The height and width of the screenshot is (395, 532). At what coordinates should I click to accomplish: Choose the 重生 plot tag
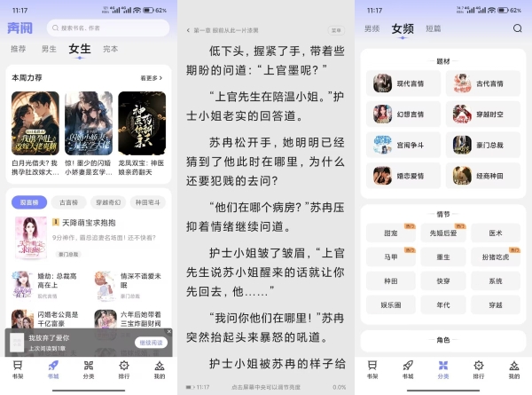pos(443,257)
